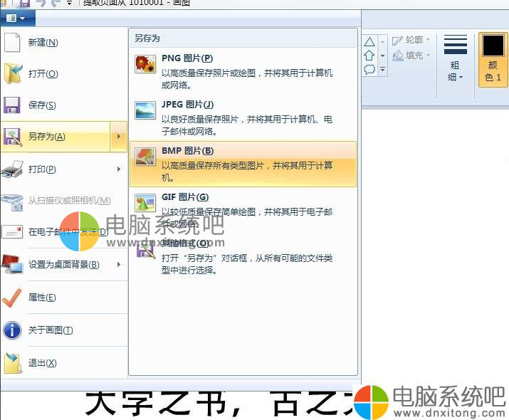
Task: Save as PNG picture (PNG 图片)
Action: pos(243,71)
